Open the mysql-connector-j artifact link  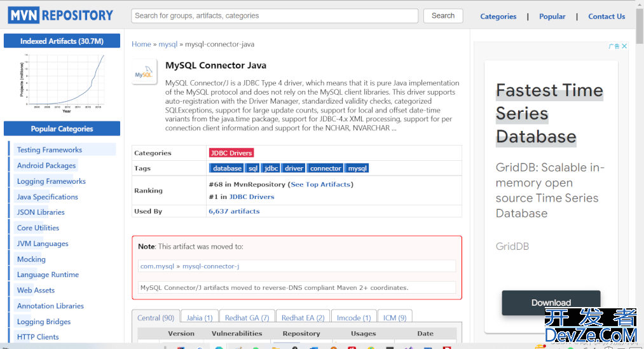[x=210, y=266]
